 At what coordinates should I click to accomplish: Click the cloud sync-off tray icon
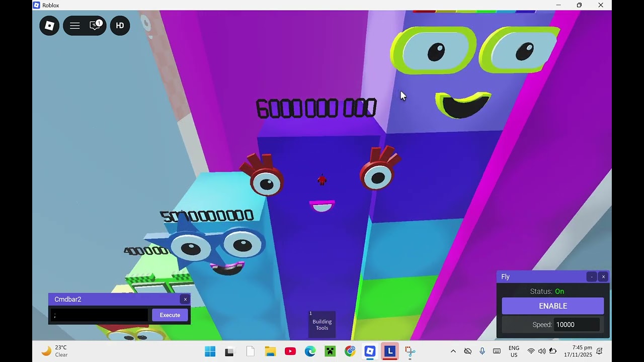pyautogui.click(x=467, y=351)
